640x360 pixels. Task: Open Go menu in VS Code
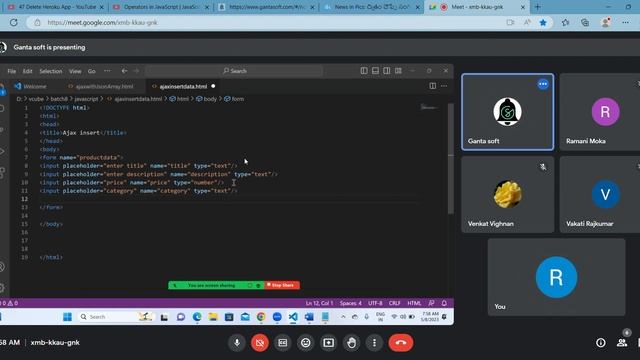coord(91,71)
